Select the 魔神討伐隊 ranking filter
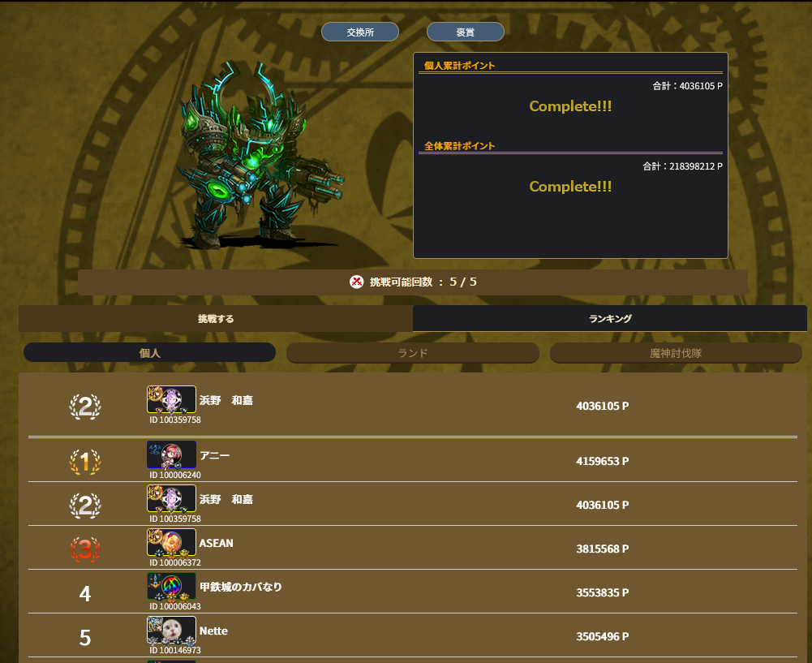Screen dimensions: 812x663 (676, 353)
